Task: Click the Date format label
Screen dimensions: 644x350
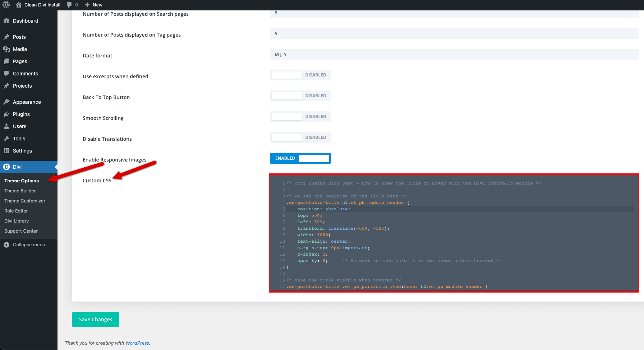Action: (x=97, y=56)
